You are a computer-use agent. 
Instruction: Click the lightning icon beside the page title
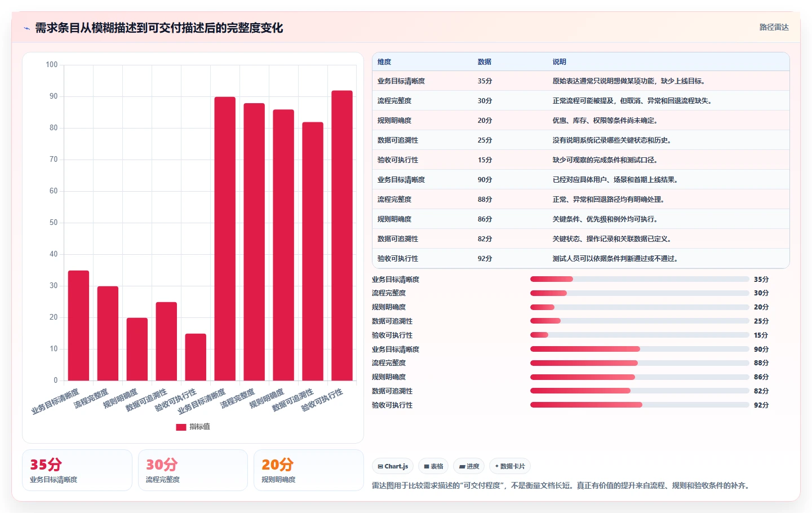coord(26,28)
